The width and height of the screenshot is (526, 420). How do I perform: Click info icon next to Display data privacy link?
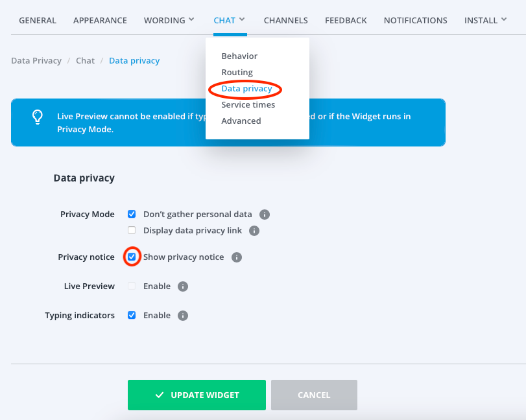point(254,231)
